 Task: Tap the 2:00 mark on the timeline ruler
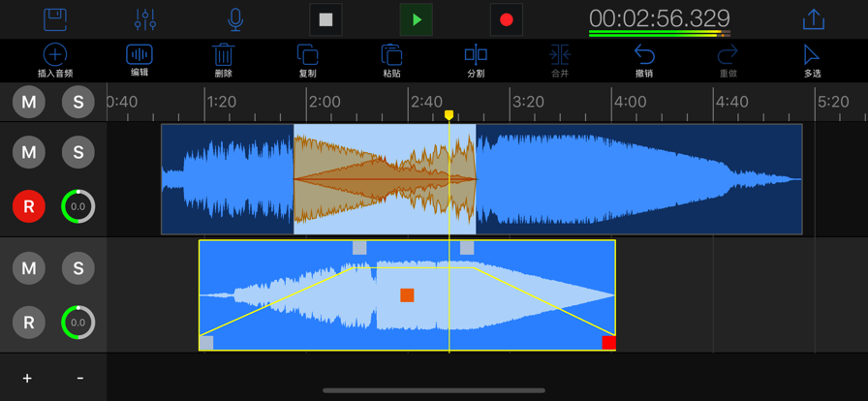point(325,102)
